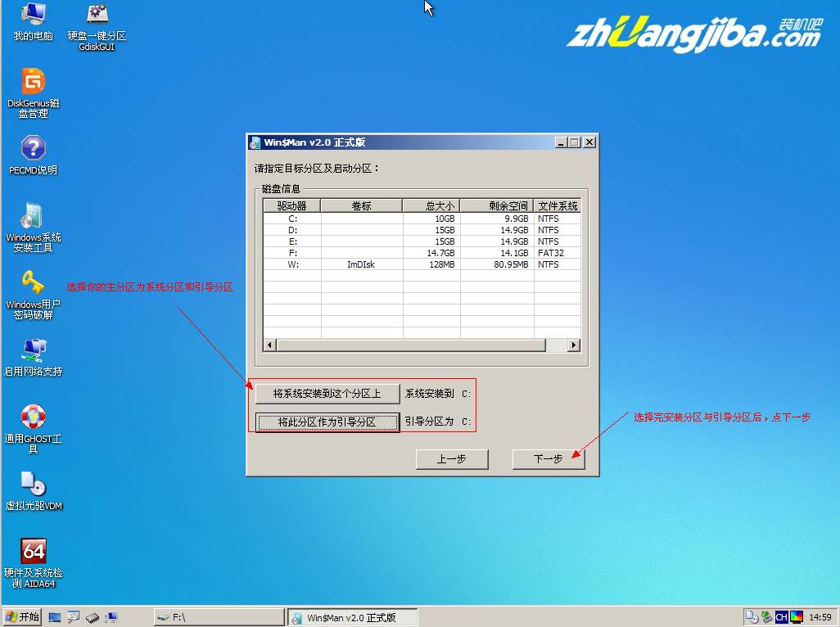Click 下一步 to proceed

point(547,459)
